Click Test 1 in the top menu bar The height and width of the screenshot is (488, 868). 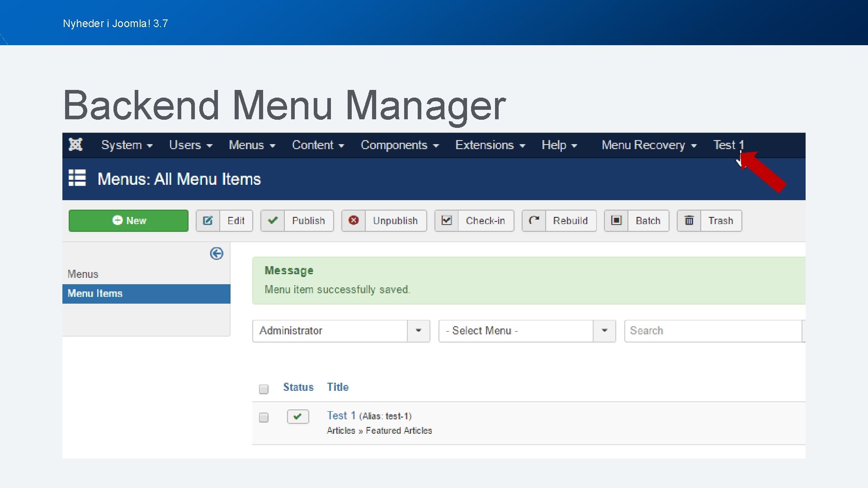point(728,145)
